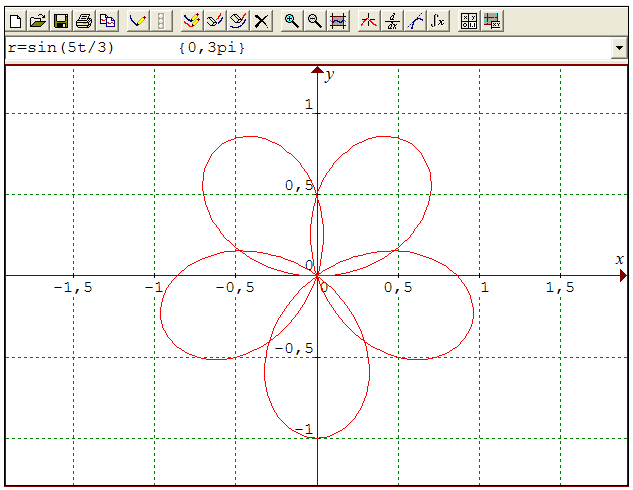Print the current graph

tap(84, 21)
